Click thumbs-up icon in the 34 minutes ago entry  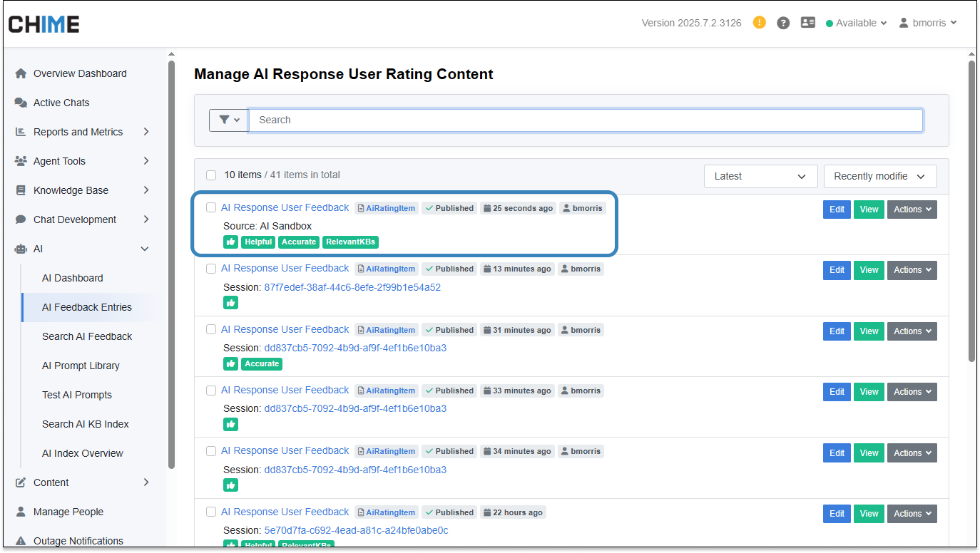(x=230, y=485)
